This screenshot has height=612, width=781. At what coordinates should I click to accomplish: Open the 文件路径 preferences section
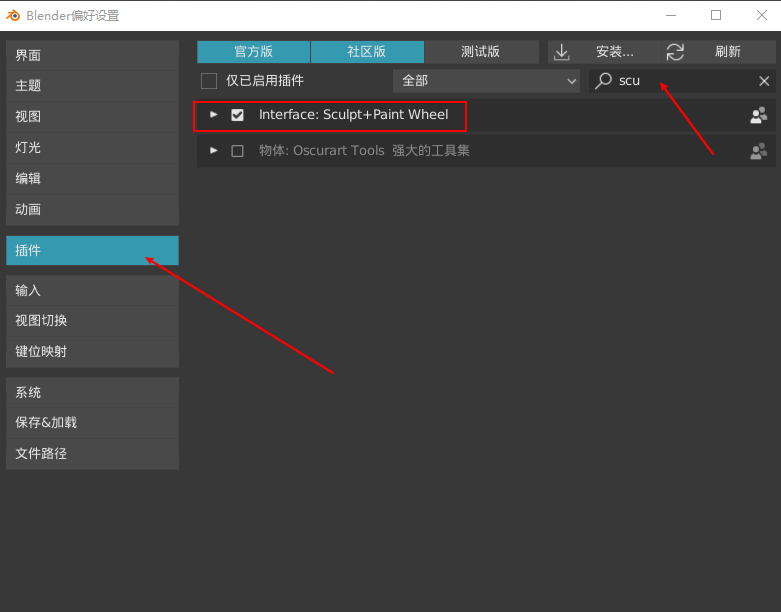92,454
